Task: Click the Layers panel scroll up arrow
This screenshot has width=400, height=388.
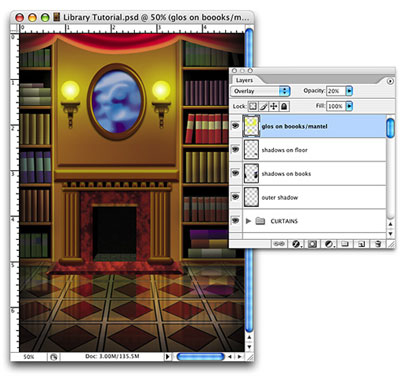Action: coord(390,224)
